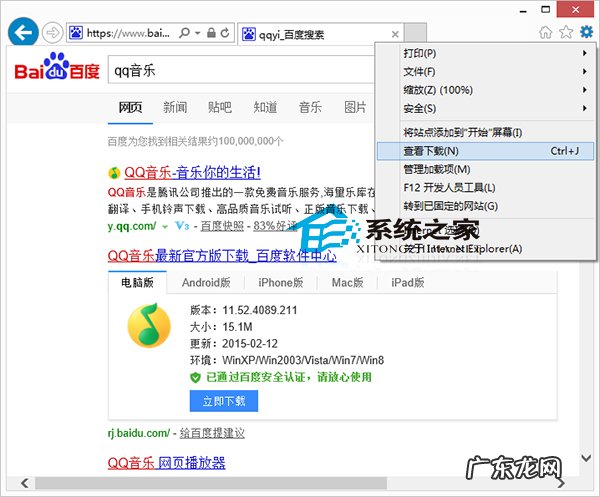Select the iPad版 download tab
Image resolution: width=600 pixels, height=497 pixels.
click(x=408, y=282)
